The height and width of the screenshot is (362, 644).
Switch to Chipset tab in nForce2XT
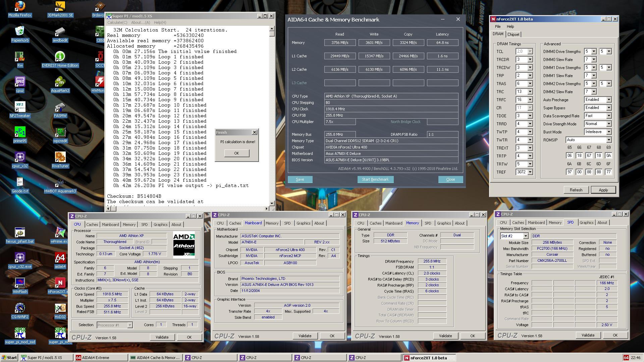(513, 35)
